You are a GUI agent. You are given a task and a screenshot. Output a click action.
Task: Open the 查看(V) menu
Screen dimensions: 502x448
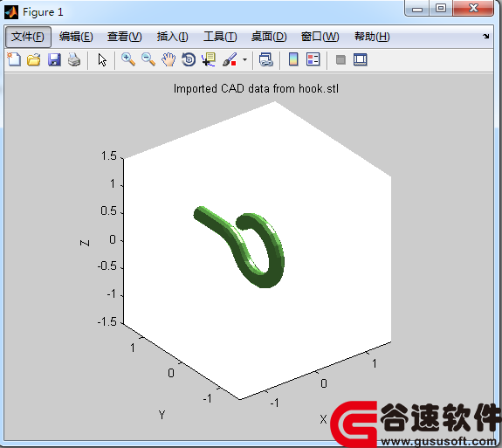click(125, 37)
